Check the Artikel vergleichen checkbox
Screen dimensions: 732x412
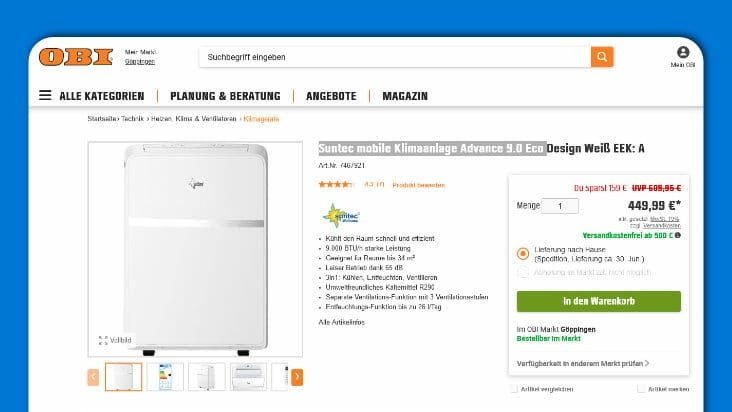pos(514,389)
